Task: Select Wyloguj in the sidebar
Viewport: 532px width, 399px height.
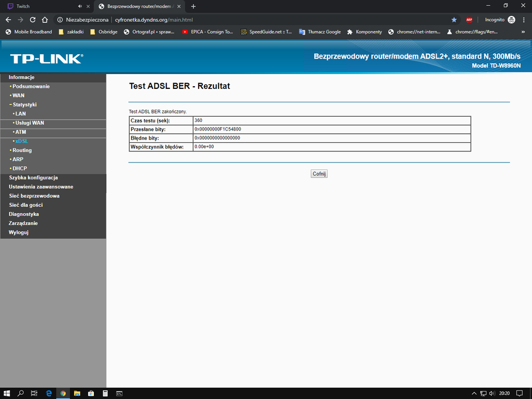Action: pyautogui.click(x=19, y=232)
